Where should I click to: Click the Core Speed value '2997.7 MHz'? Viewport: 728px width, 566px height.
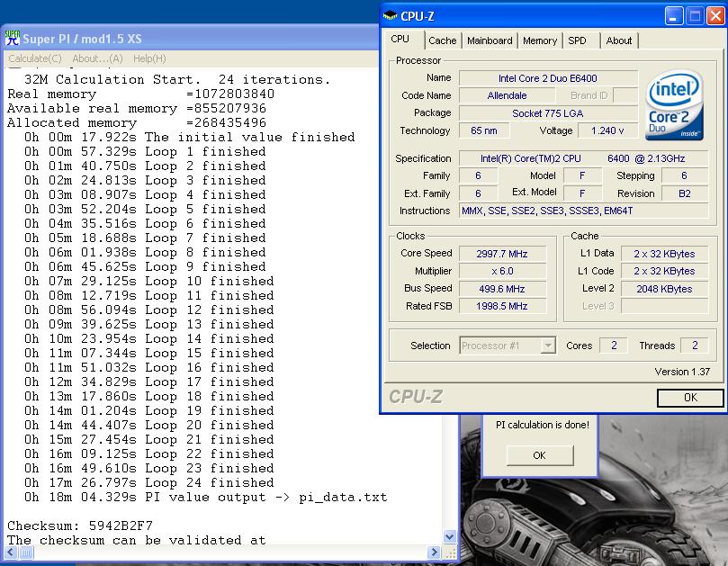[x=502, y=254]
